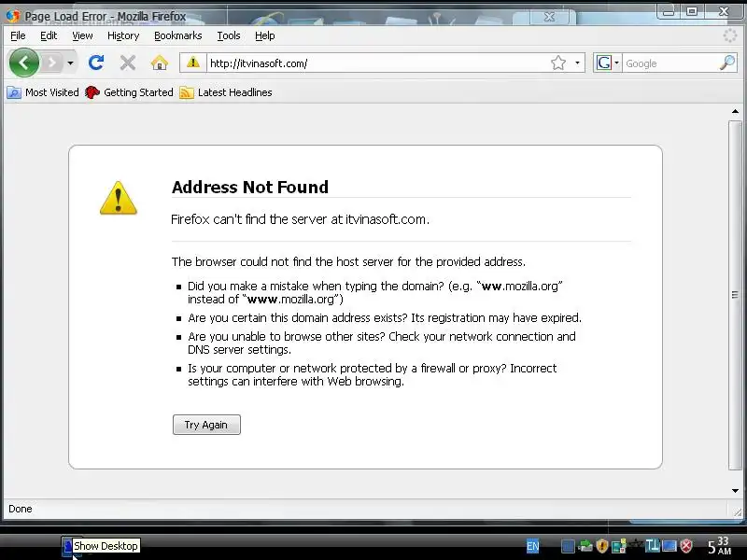Go to Home page via house icon
Screen dimensions: 747x560
click(159, 63)
